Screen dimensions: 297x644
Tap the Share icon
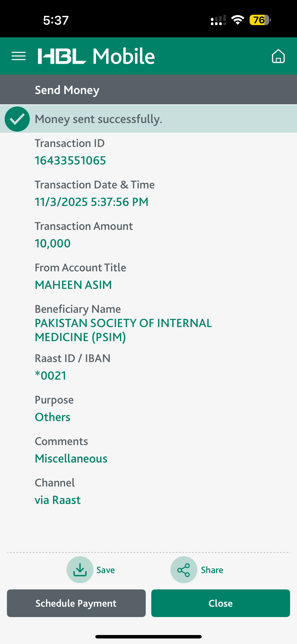(x=184, y=570)
